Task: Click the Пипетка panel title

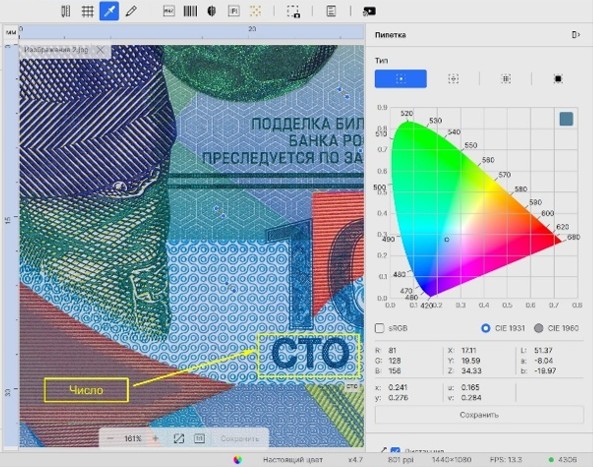Action: pos(390,35)
